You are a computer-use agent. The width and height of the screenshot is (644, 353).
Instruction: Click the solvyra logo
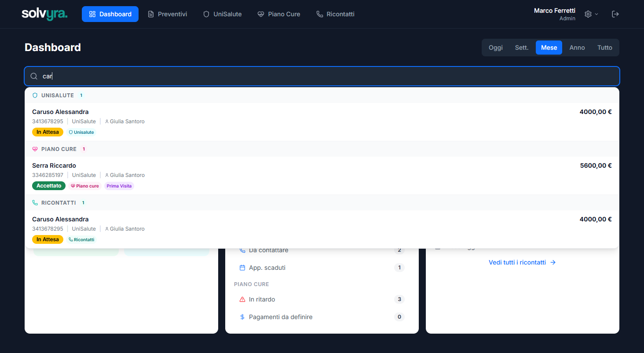[44, 14]
